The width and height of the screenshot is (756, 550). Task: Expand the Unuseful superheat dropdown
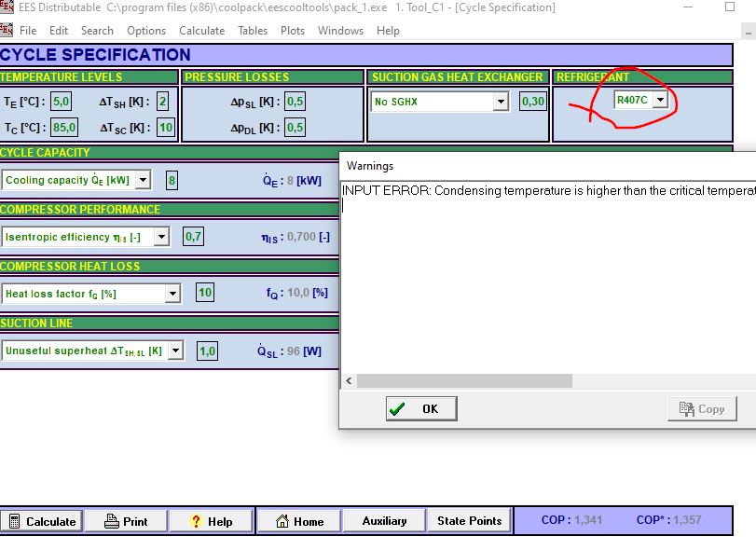(176, 351)
